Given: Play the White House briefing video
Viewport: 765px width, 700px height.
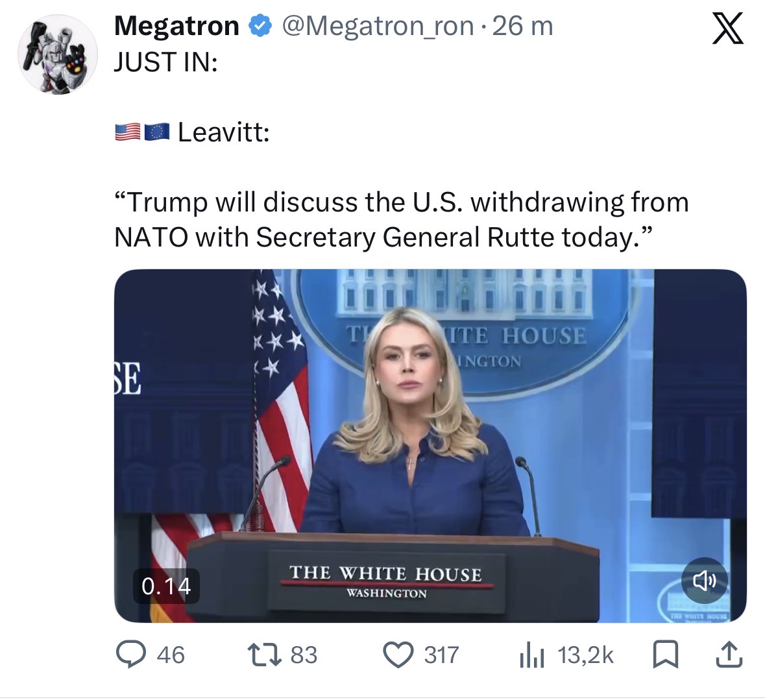Looking at the screenshot, I should (x=430, y=445).
